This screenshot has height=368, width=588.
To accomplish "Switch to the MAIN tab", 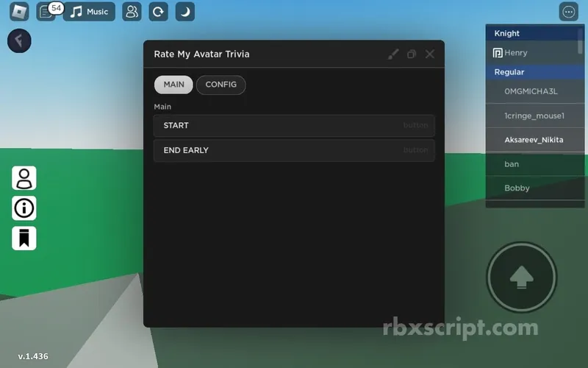I will point(173,85).
